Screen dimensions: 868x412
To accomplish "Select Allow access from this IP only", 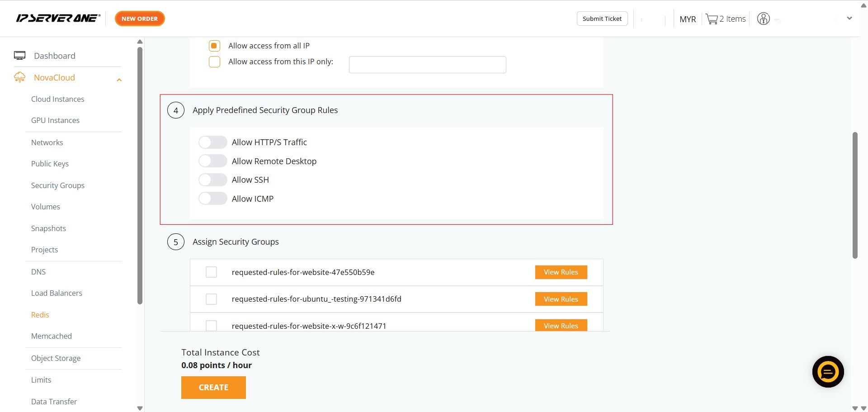I will tap(214, 62).
